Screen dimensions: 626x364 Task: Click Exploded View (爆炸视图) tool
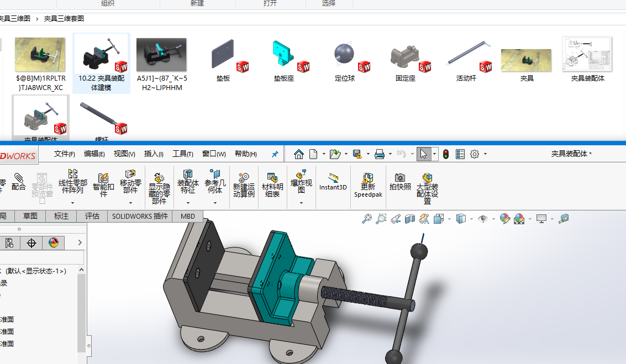coord(301,182)
